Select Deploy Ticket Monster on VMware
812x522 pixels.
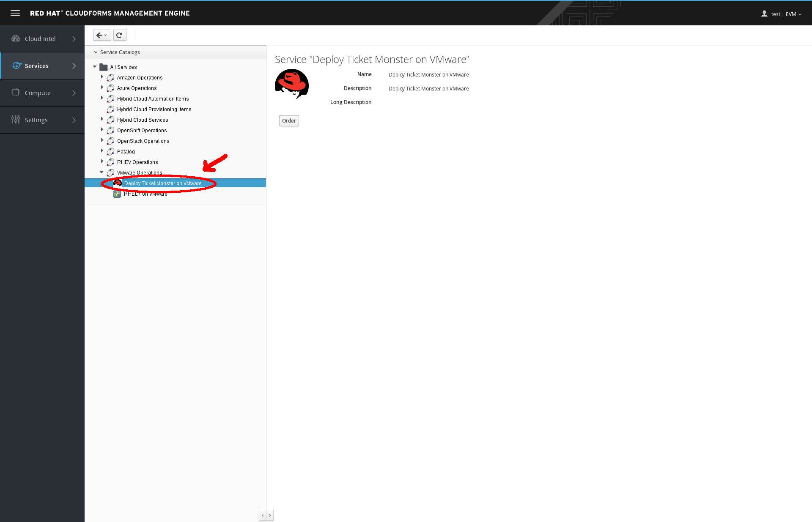[x=163, y=183]
